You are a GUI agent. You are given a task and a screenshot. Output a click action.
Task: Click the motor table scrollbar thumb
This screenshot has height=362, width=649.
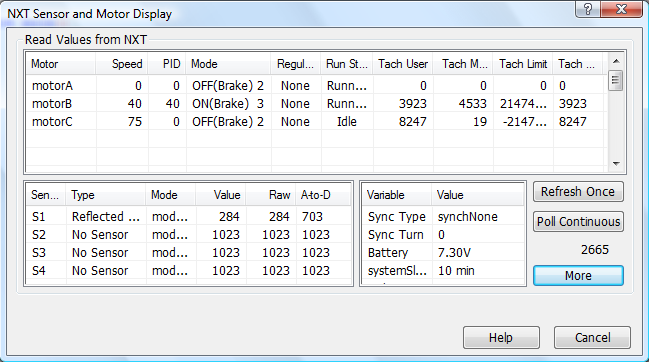pyautogui.click(x=616, y=80)
